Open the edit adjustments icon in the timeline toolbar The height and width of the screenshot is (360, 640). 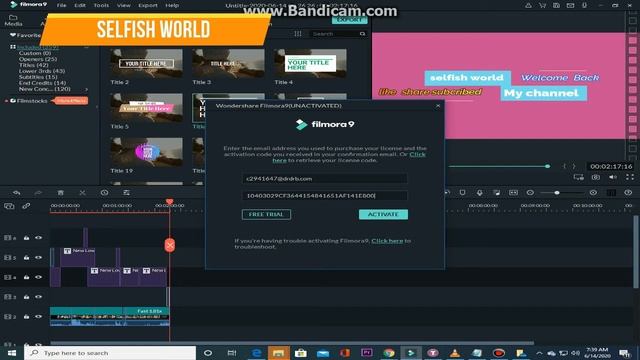127,193
